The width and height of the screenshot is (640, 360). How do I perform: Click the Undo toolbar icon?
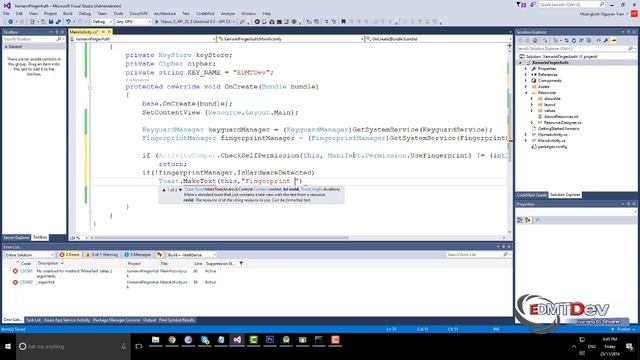pyautogui.click(x=68, y=22)
